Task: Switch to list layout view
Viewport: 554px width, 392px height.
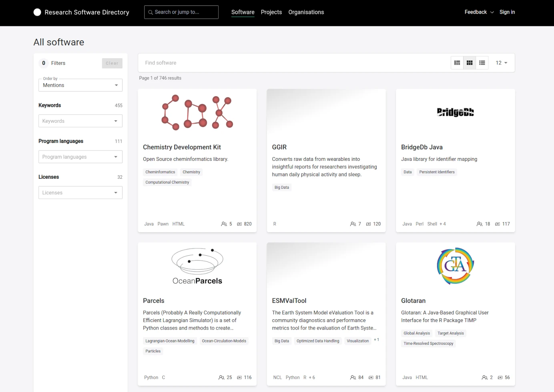Action: 482,63
